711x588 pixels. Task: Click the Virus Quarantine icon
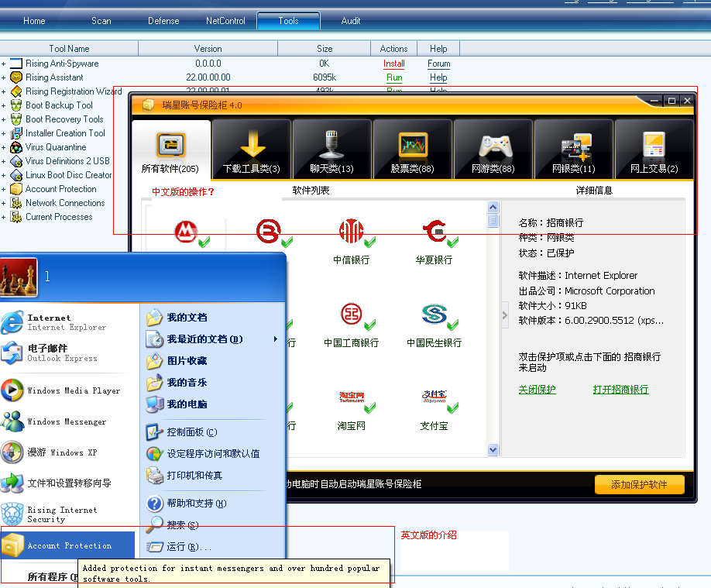[x=15, y=147]
